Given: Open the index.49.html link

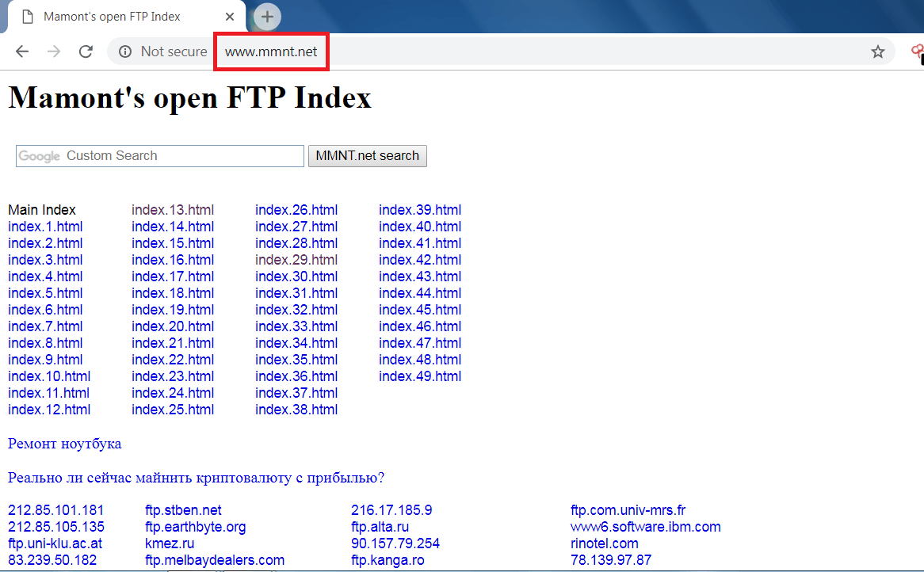Looking at the screenshot, I should point(420,376).
